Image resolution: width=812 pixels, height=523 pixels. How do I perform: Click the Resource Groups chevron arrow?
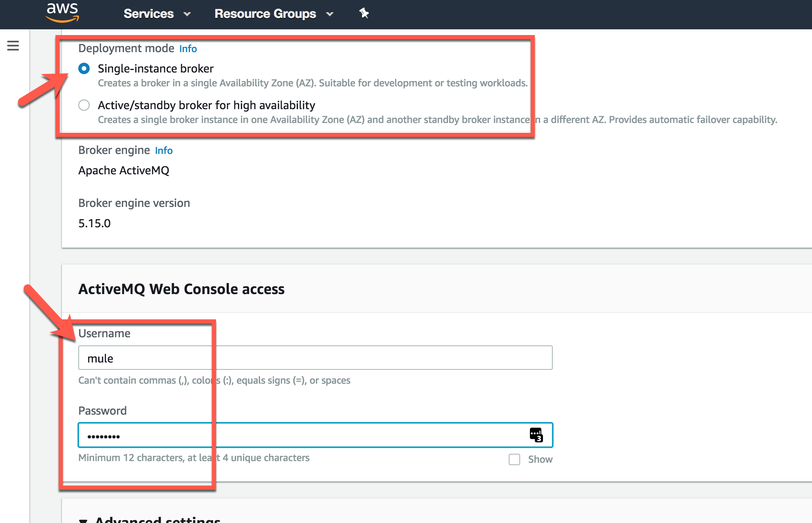pos(330,14)
